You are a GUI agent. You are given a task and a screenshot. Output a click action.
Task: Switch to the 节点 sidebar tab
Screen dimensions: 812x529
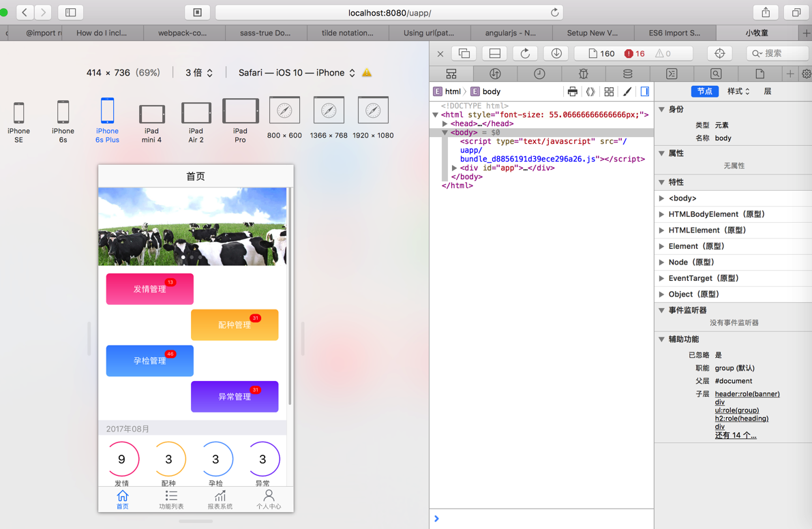coord(705,91)
